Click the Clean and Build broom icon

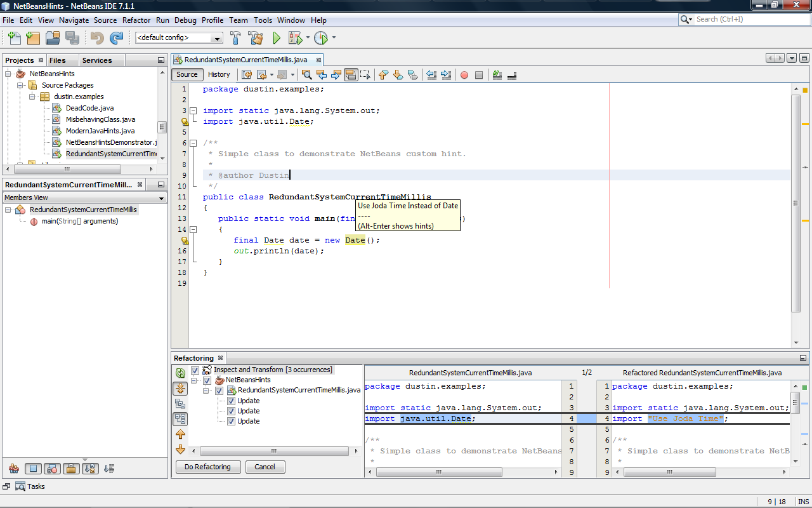point(256,38)
